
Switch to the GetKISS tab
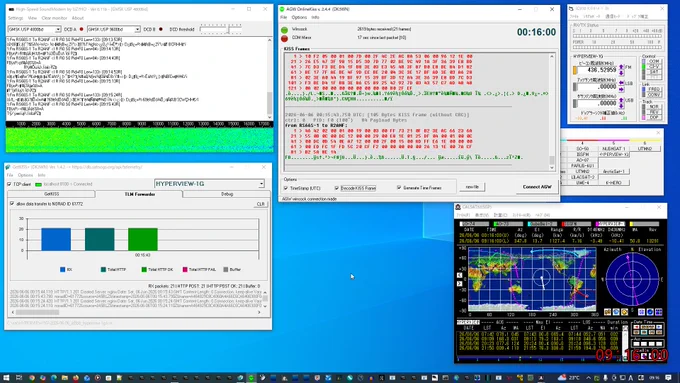[x=52, y=194]
